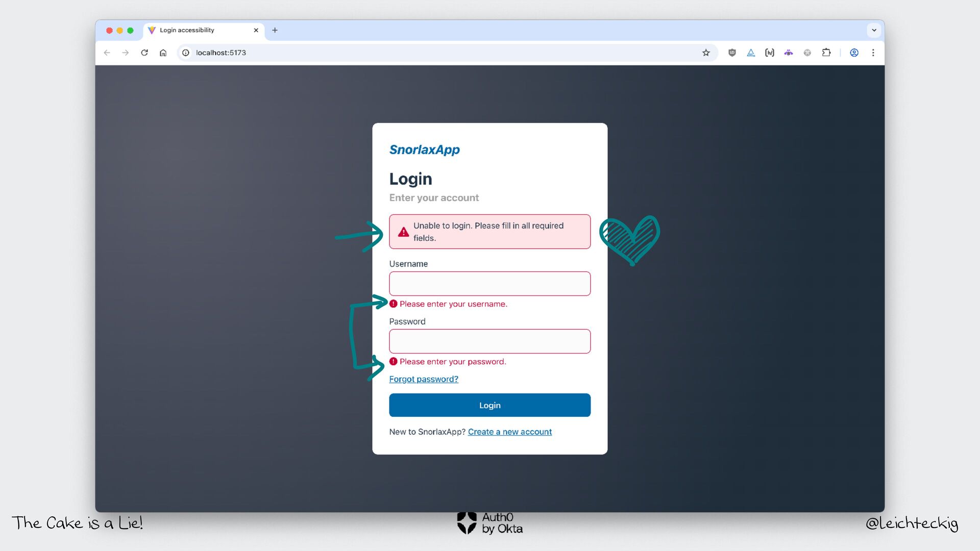Focus the Password input field
This screenshot has height=551, width=980.
(489, 341)
